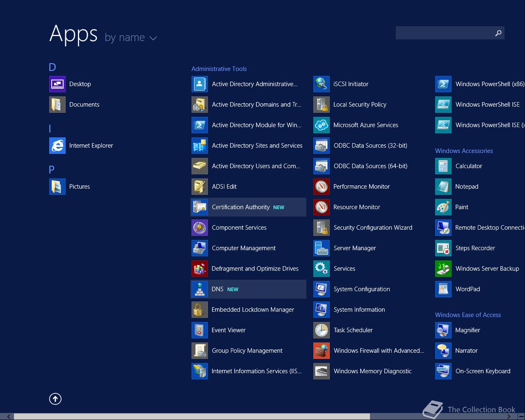525x420 pixels.
Task: Click the search magnifier button
Action: click(x=498, y=33)
